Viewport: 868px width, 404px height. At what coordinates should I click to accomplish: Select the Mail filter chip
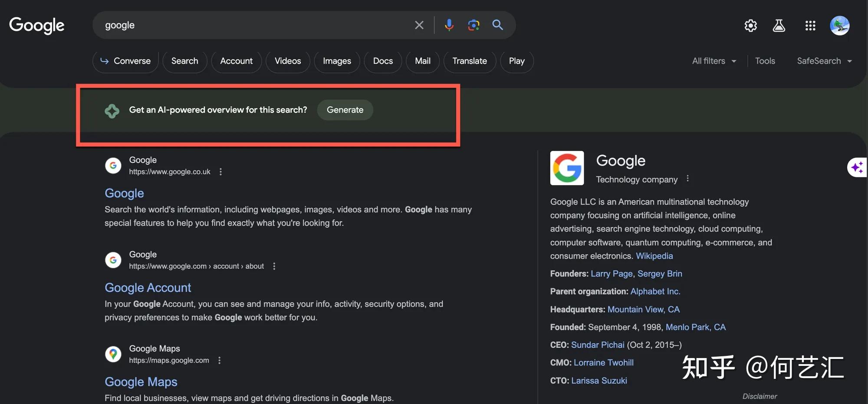(x=423, y=61)
